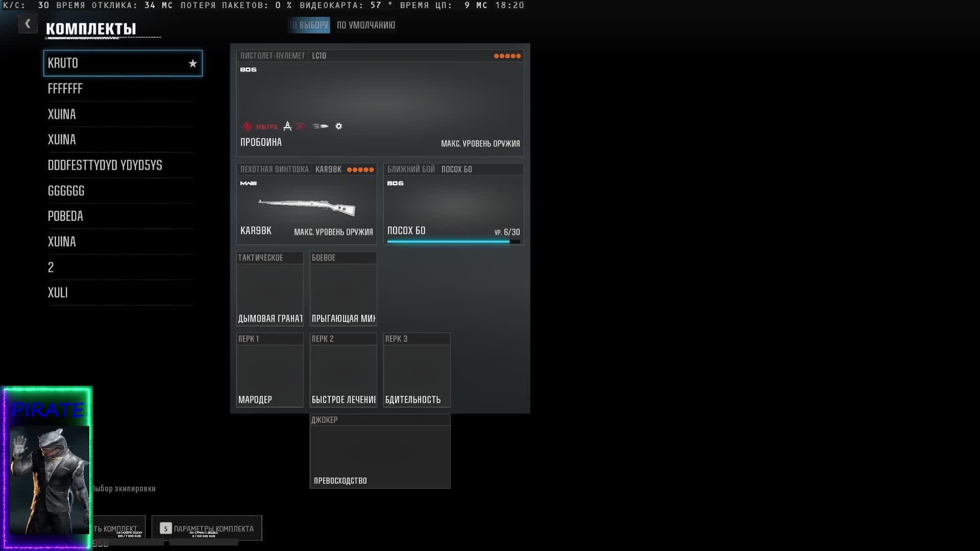The width and height of the screenshot is (980, 551).
Task: Open lethal slot ПРЫГАЮЩАЯ МИНА
Action: 343,289
